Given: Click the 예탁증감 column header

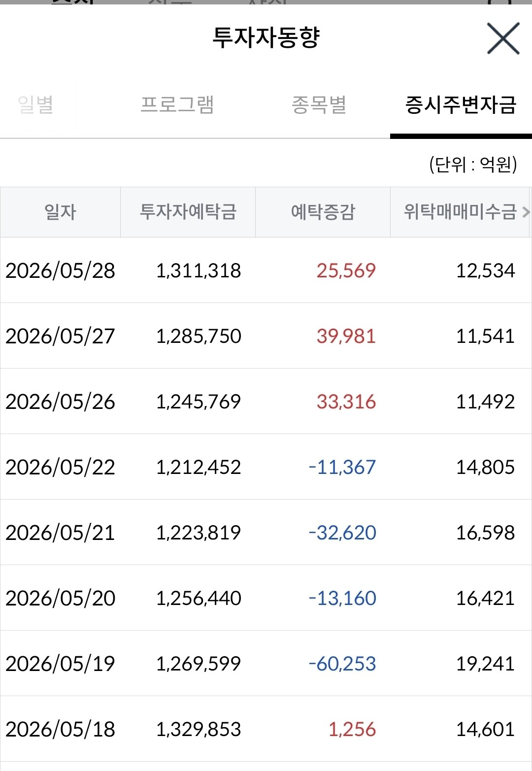Looking at the screenshot, I should coord(323,212).
